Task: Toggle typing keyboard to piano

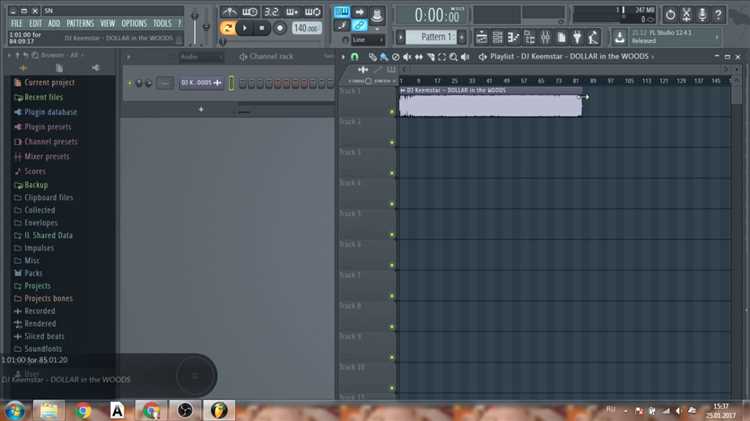Action: pyautogui.click(x=342, y=11)
